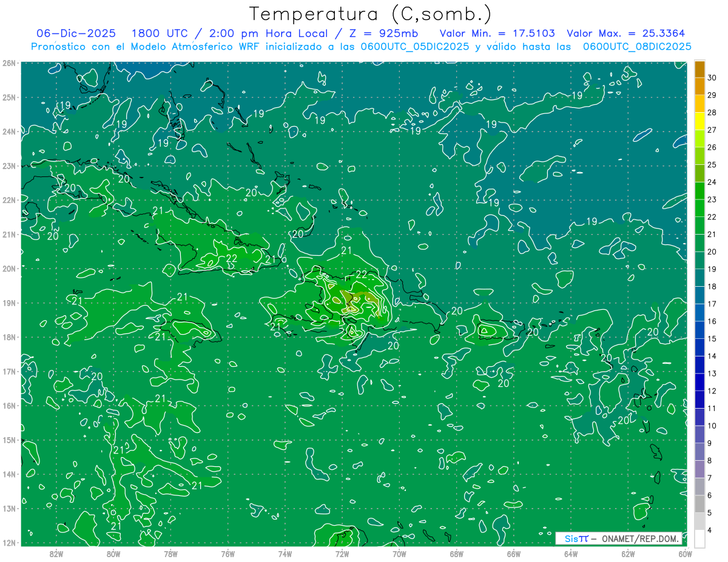
Task: Click the '72W' longitude axis label
Action: pyautogui.click(x=342, y=554)
